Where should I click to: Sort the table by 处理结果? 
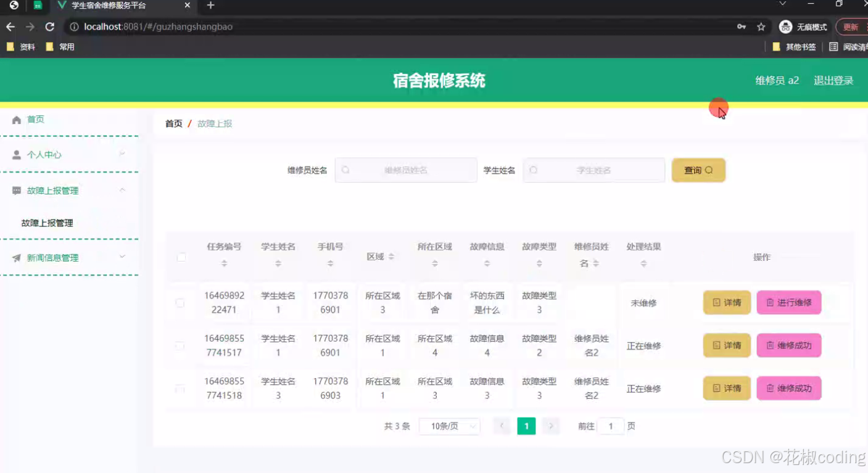(643, 263)
